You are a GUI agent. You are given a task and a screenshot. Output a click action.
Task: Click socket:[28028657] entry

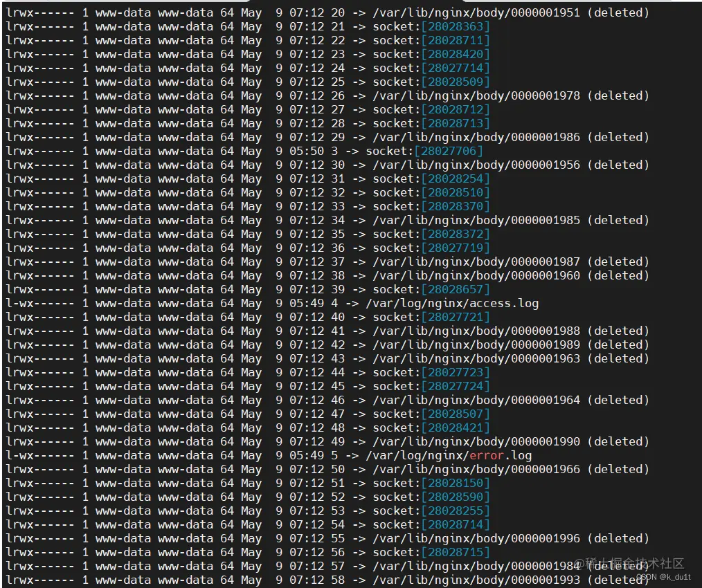431,290
